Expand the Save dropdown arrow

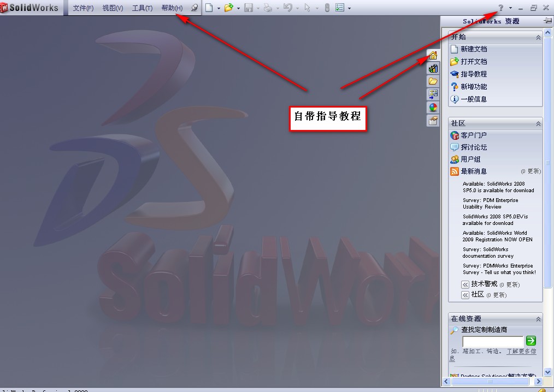(258, 8)
